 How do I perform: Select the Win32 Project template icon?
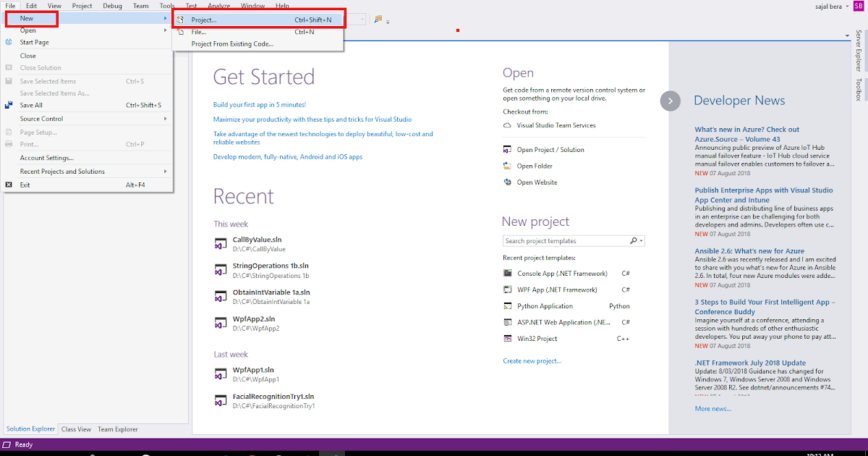click(x=508, y=338)
